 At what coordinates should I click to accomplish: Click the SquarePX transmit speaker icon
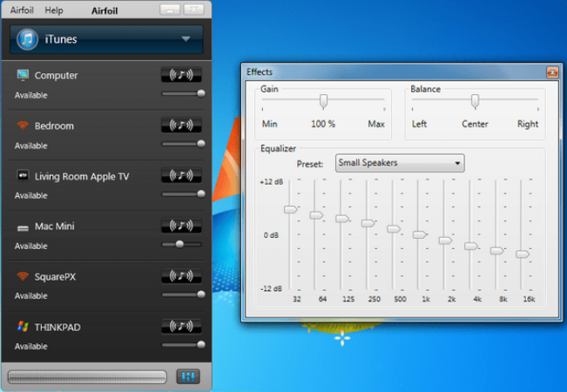pos(182,277)
